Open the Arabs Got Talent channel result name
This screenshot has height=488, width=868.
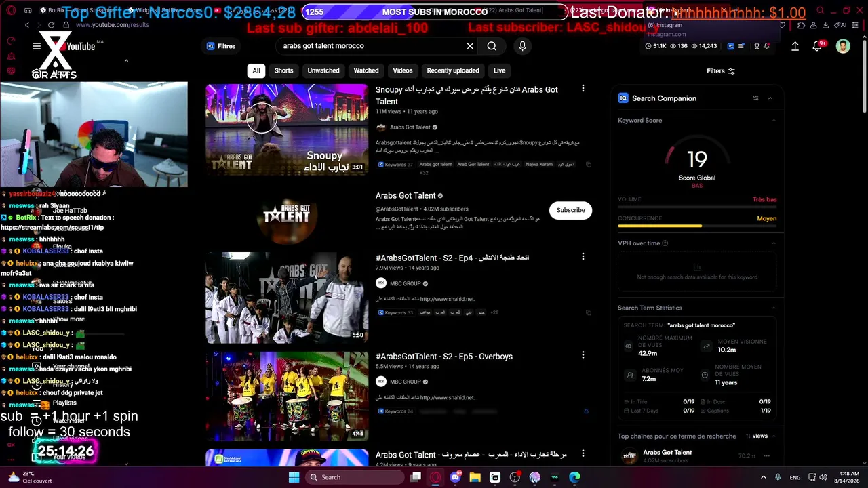tap(406, 196)
